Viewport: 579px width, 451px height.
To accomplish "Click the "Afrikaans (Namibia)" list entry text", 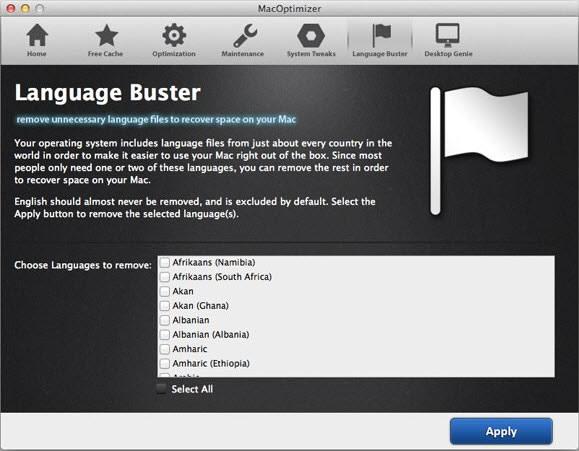I will tap(214, 263).
